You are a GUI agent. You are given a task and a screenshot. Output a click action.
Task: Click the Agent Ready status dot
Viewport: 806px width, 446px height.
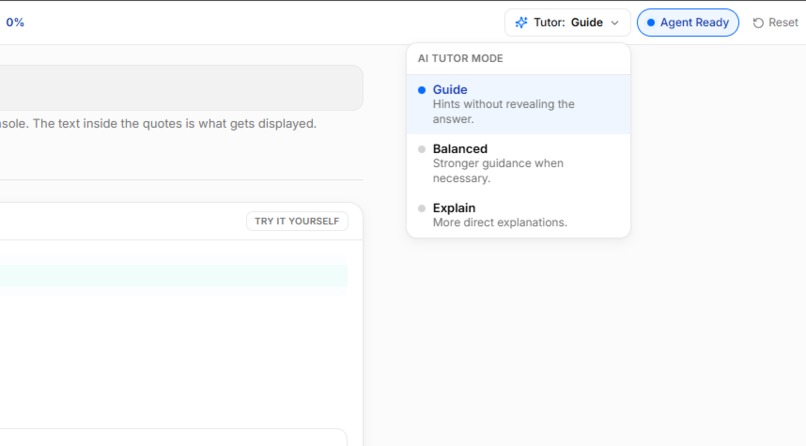pos(651,23)
